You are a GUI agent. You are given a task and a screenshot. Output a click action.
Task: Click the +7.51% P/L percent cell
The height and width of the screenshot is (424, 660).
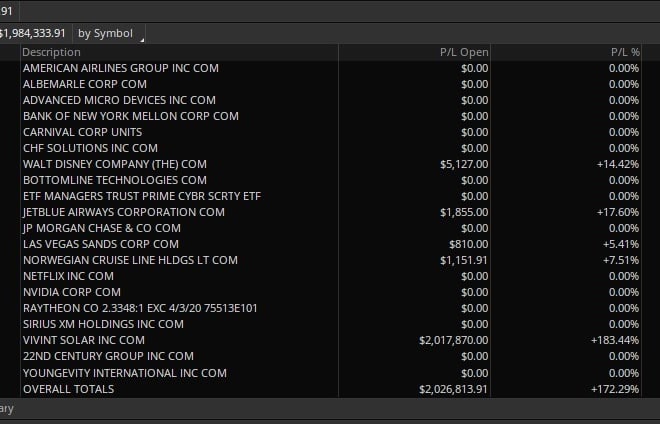[x=621, y=260]
